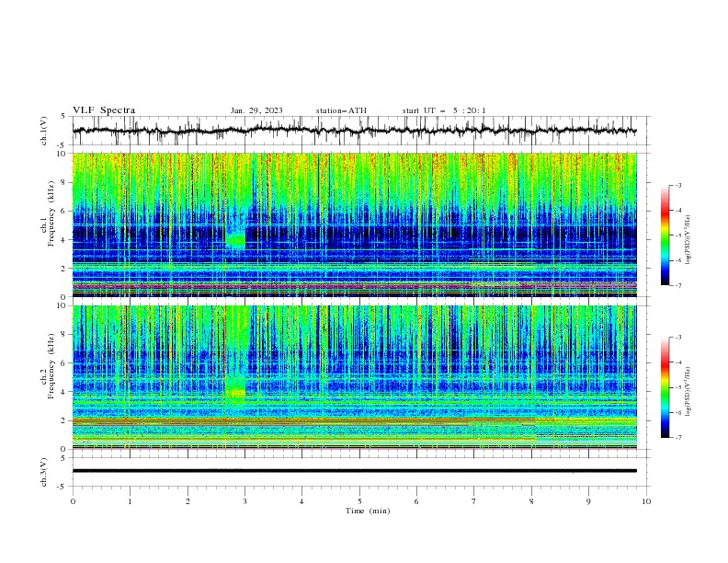Click the '-3' tick on ch.2 colorbar
This screenshot has height=563, width=728.
(x=677, y=338)
